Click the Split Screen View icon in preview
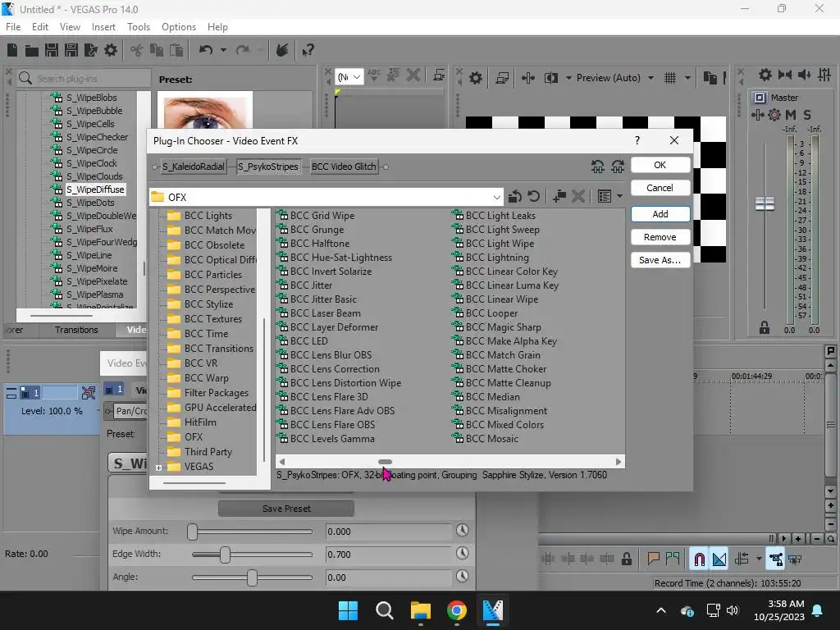This screenshot has height=630, width=840. coord(550,78)
